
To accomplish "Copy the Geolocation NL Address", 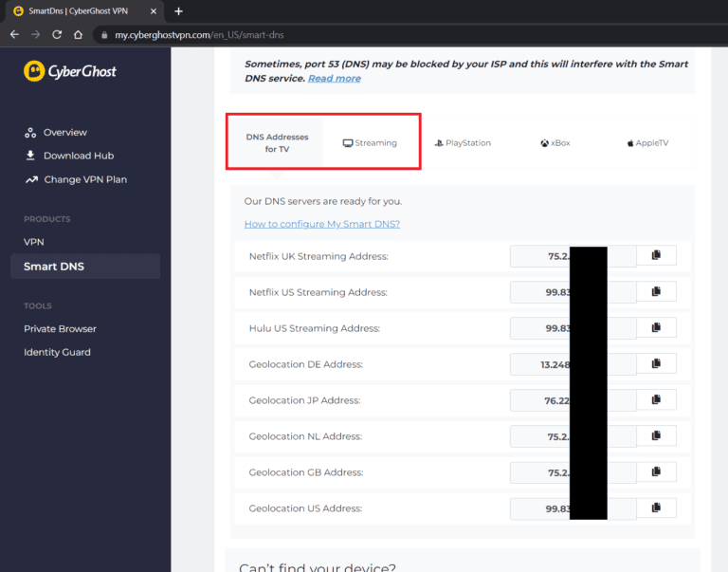I will (x=655, y=436).
